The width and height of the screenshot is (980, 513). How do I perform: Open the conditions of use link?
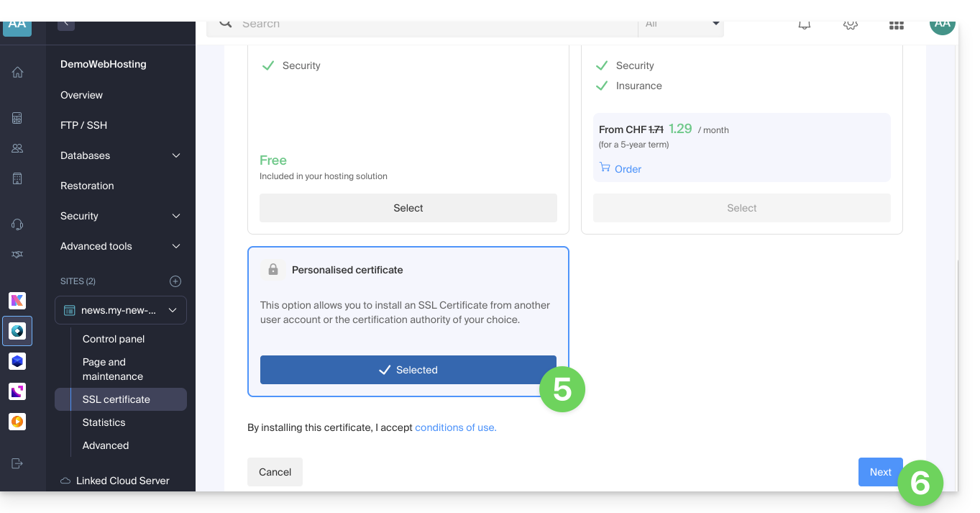[456, 427]
